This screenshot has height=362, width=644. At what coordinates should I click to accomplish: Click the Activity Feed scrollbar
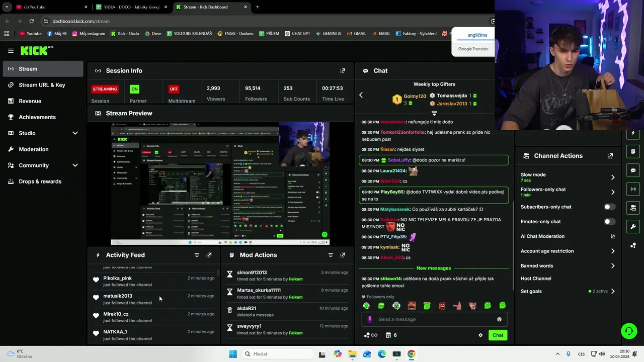coord(218,272)
